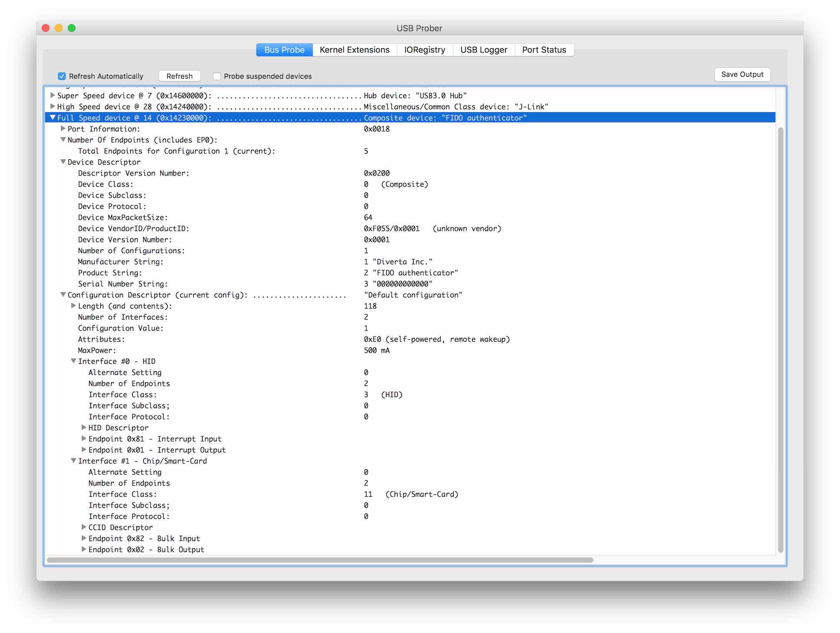The height and width of the screenshot is (633, 840).
Task: Enable Probe suspended devices
Action: tap(217, 76)
